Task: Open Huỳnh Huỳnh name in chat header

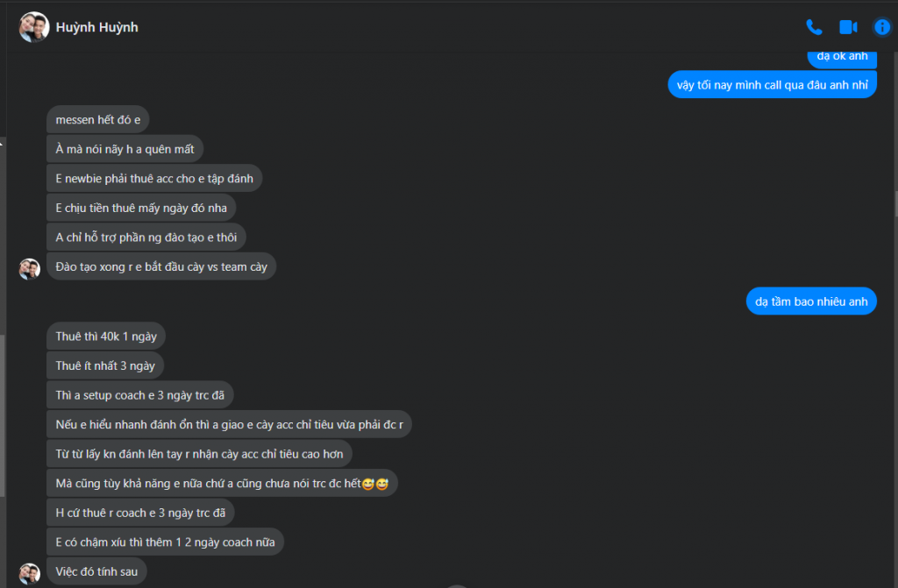Action: 96,27
